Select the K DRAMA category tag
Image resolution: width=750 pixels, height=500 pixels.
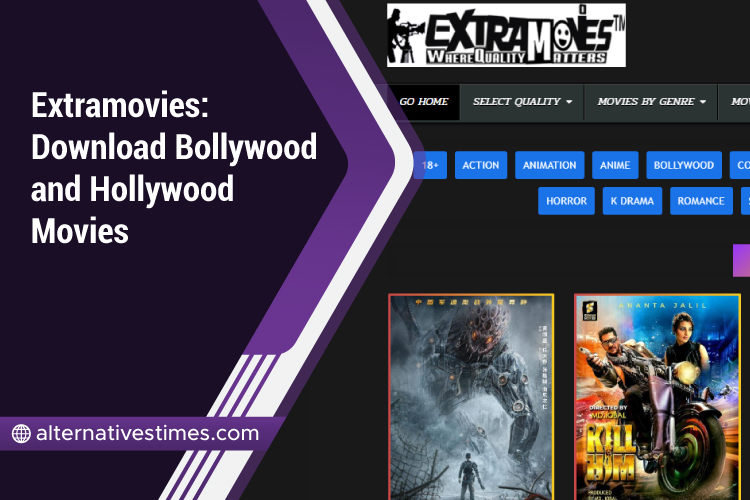click(x=632, y=201)
